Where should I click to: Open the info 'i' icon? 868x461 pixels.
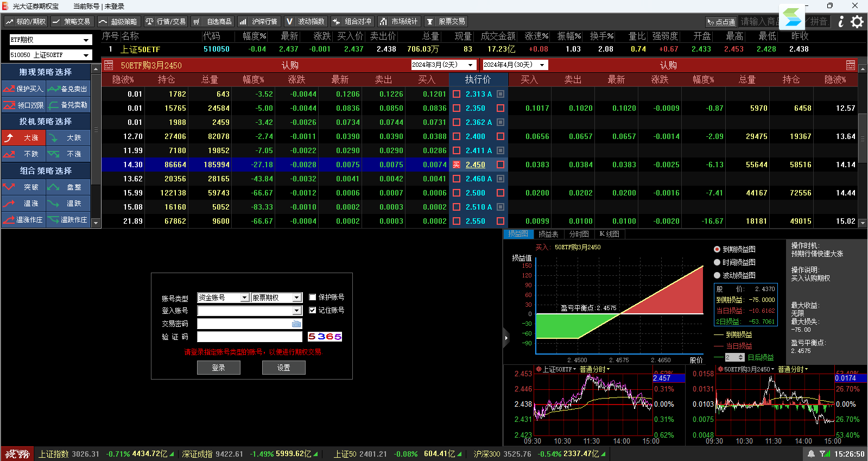pos(841,22)
